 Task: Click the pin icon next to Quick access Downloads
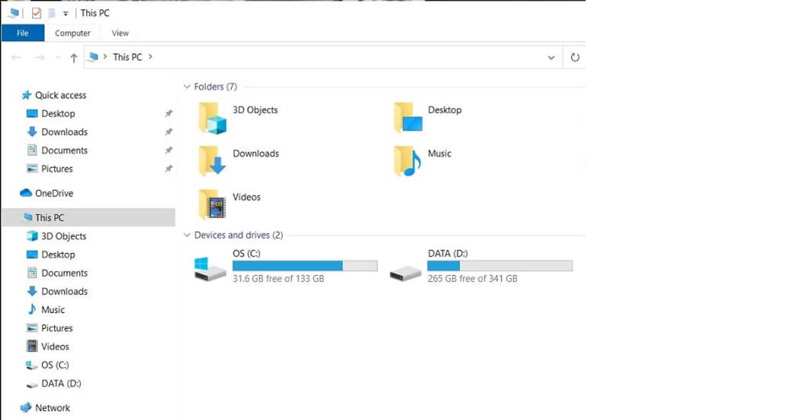[x=168, y=132]
